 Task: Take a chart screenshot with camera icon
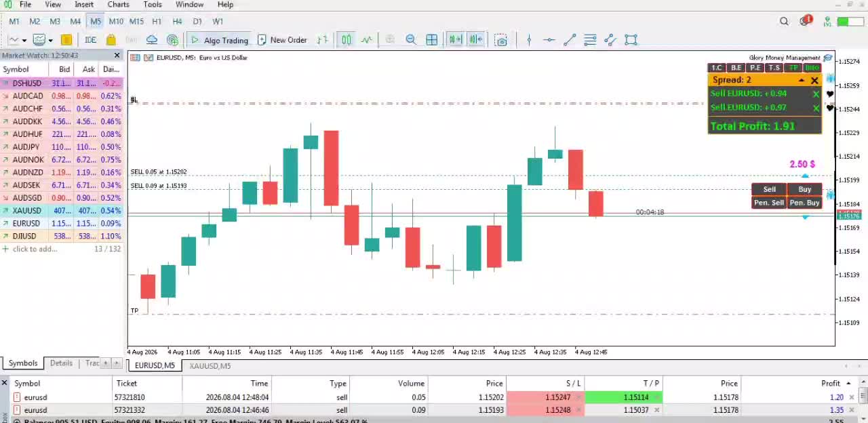pos(501,40)
